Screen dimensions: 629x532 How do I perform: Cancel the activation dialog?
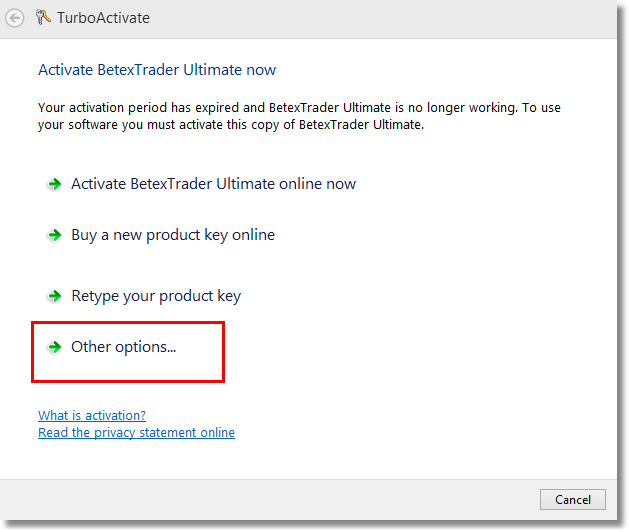point(572,500)
